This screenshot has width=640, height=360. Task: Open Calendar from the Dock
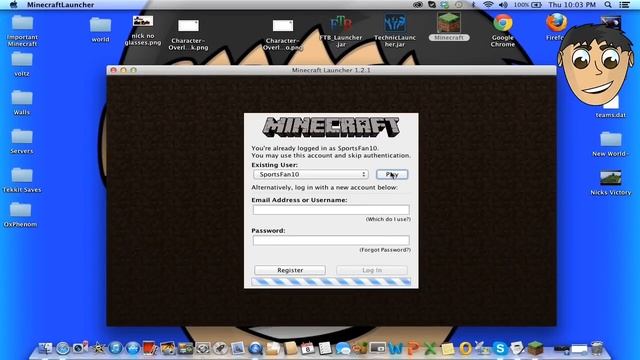(307, 348)
